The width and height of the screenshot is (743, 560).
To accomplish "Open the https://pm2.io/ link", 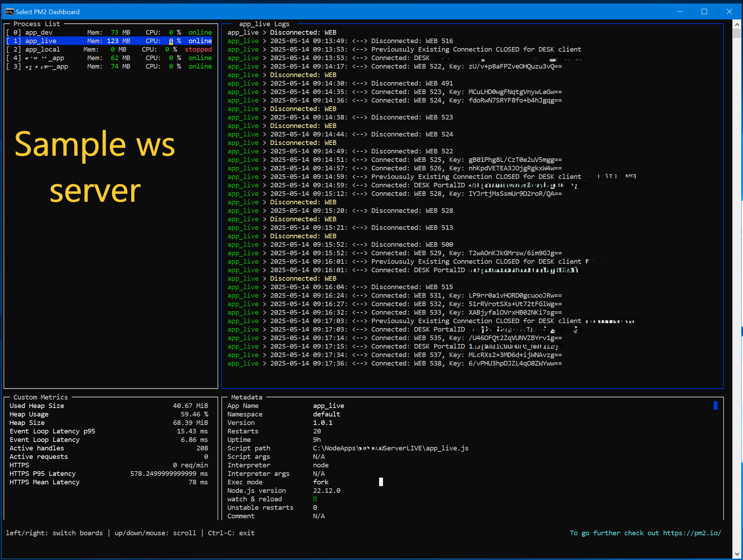I will 692,533.
